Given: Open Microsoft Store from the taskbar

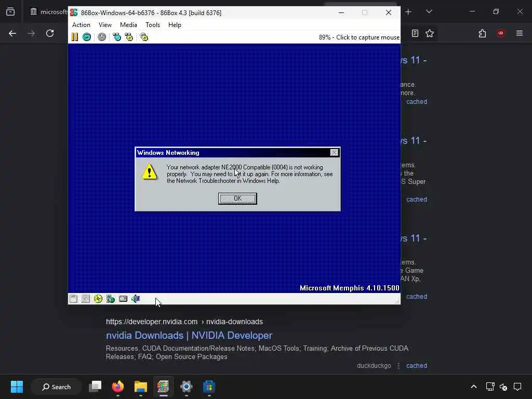Looking at the screenshot, I should pyautogui.click(x=209, y=387).
